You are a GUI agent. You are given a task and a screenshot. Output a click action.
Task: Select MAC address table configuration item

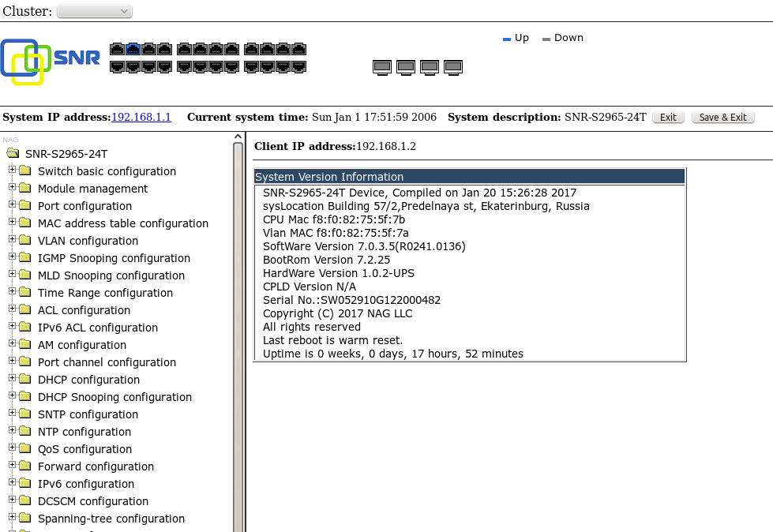tap(122, 223)
